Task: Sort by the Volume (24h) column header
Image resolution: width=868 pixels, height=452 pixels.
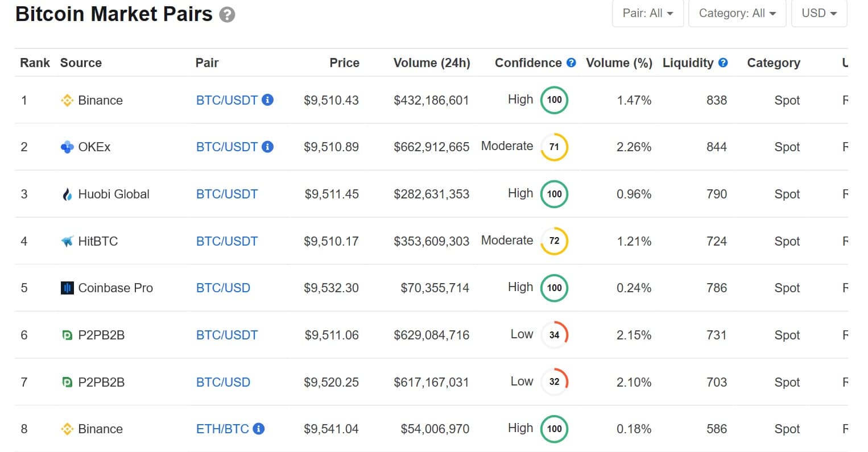Action: click(432, 63)
